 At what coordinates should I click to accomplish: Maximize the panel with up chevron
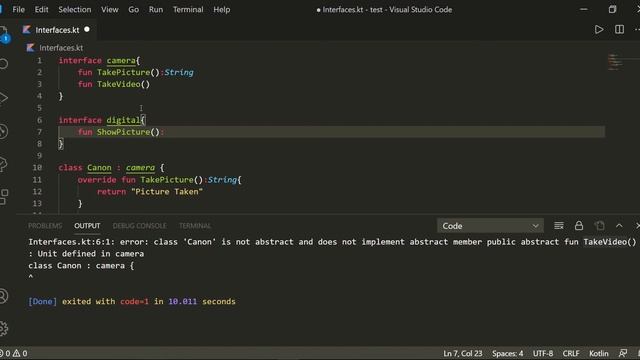[619, 226]
